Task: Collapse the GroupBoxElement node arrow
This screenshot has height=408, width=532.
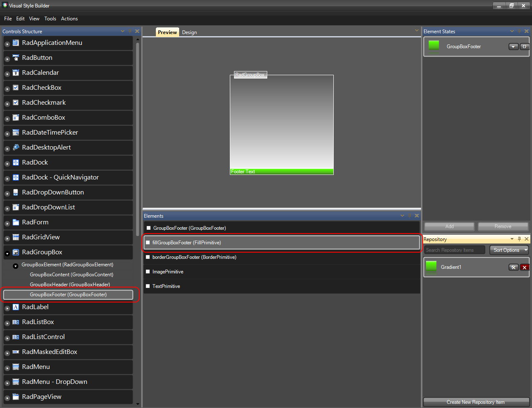Action: [15, 266]
